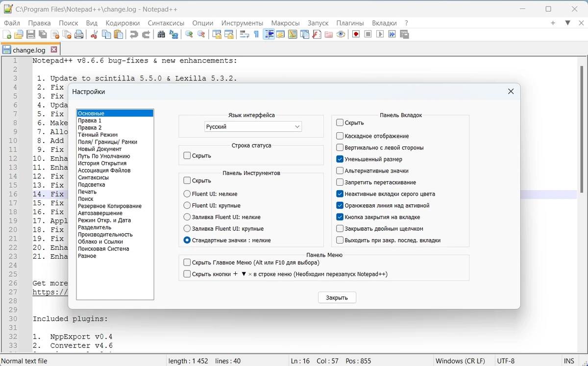588x366 pixels.
Task: Click the Redo arrow icon
Action: (x=146, y=34)
